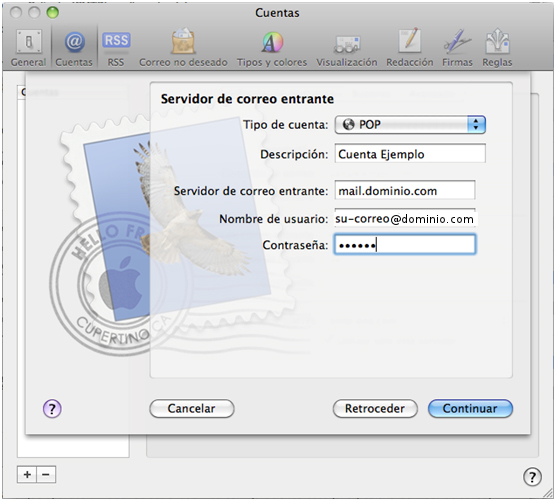The image size is (556, 501).
Task: Open the RSS preferences icon
Action: pyautogui.click(x=116, y=48)
